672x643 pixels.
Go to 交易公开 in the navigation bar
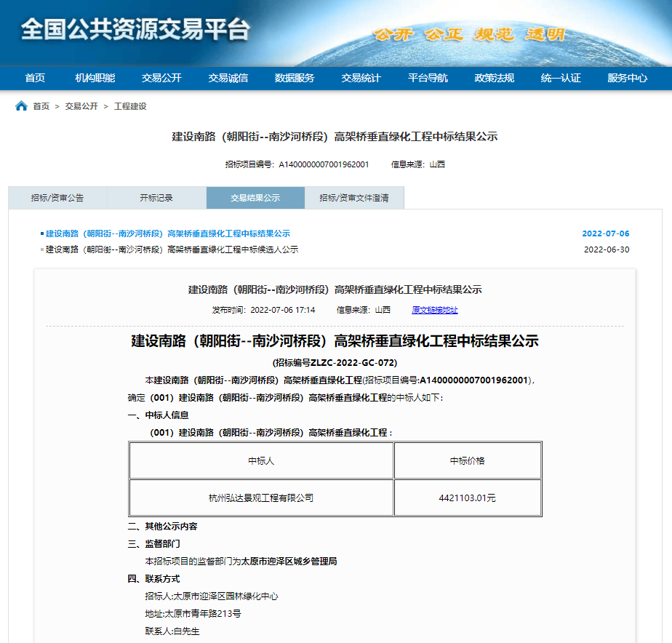pos(161,79)
